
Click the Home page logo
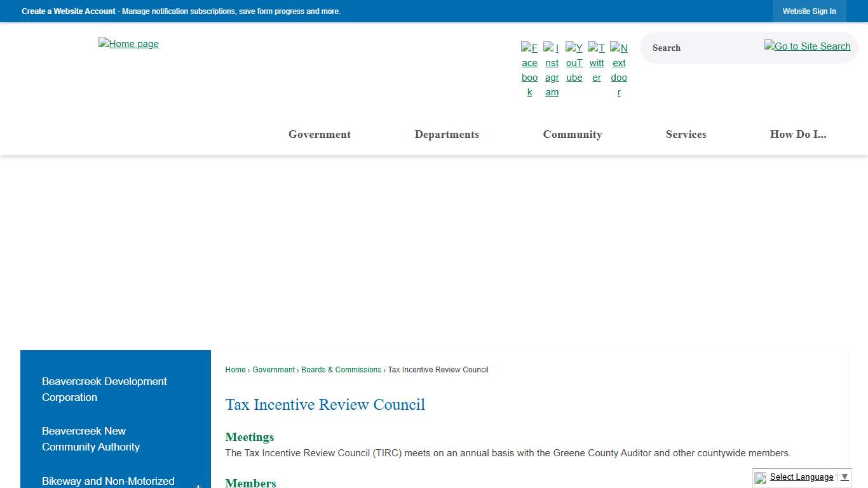128,44
